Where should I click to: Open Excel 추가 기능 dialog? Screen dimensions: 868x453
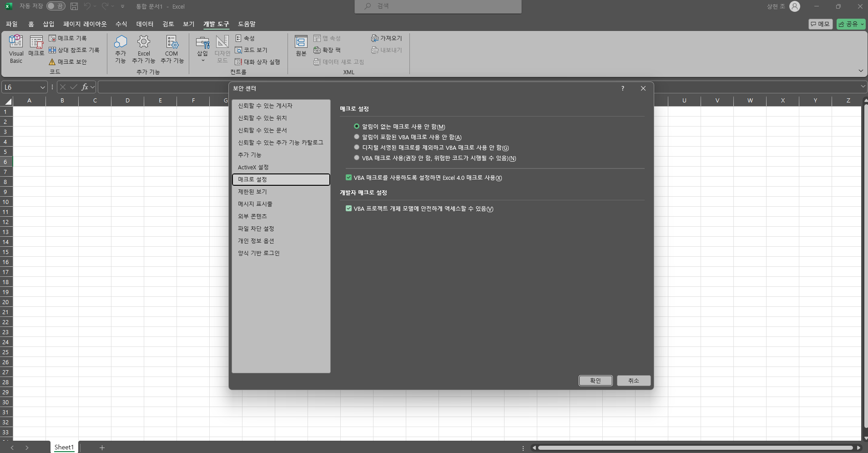coord(144,49)
